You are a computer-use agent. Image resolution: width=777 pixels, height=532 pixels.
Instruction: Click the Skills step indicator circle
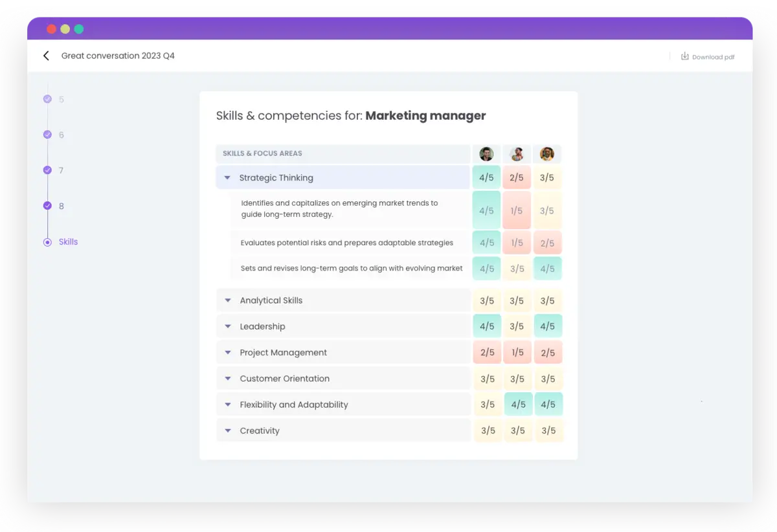47,241
